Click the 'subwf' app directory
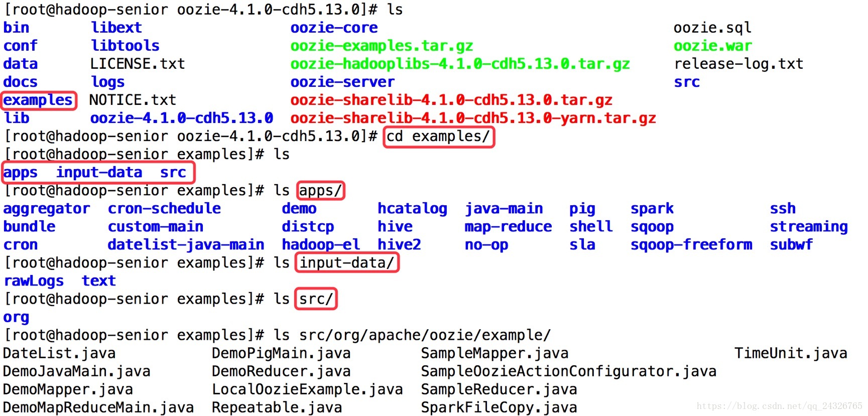Viewport: 868px width, 416px height. 791,244
